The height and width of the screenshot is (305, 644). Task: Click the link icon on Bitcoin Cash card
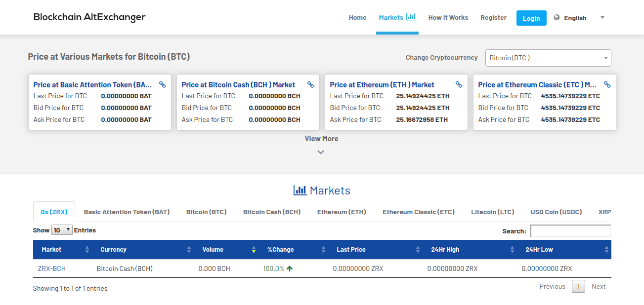coord(310,84)
